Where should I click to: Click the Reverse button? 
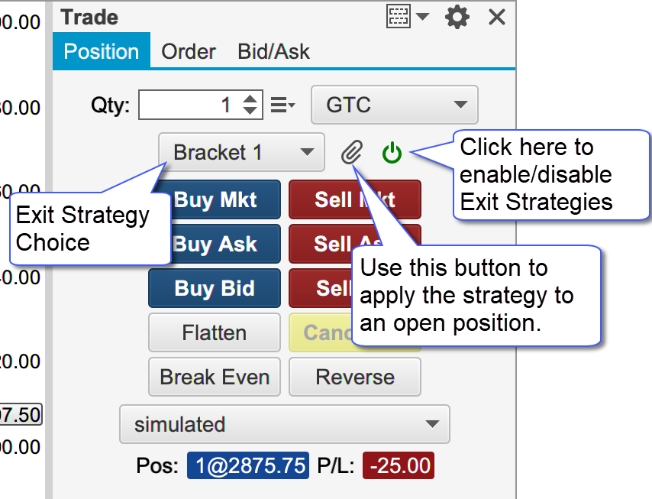(355, 377)
